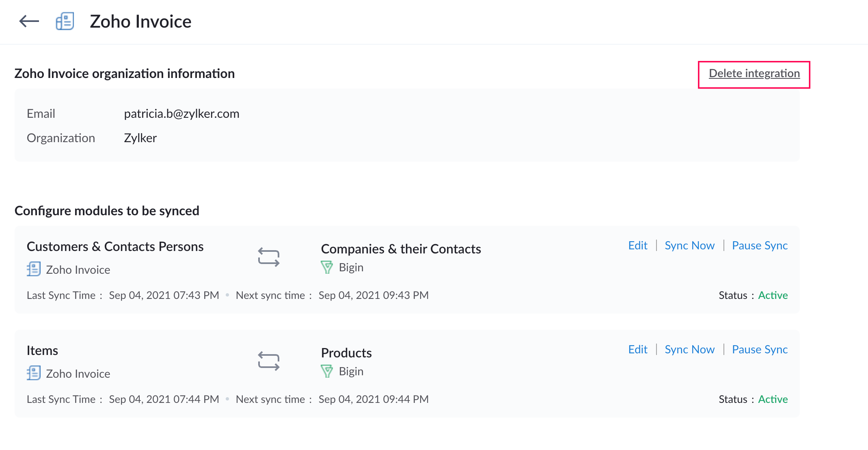
Task: Click the back arrow icon
Action: 29,21
